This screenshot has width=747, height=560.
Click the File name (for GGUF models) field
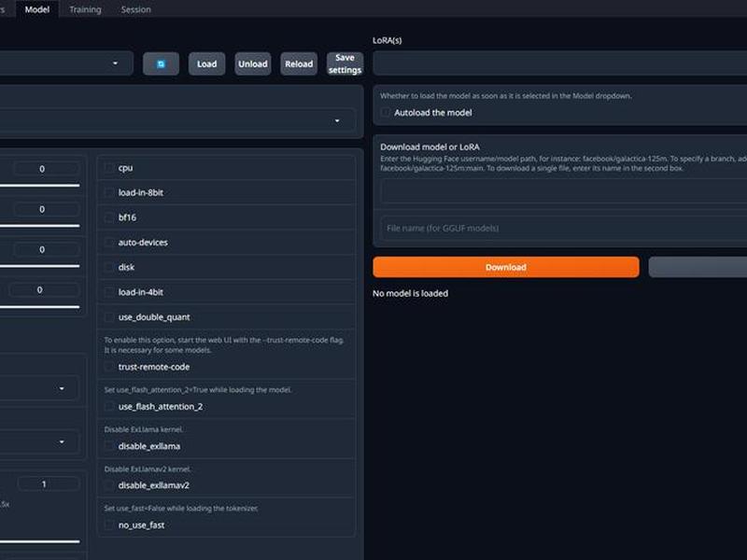[564, 228]
